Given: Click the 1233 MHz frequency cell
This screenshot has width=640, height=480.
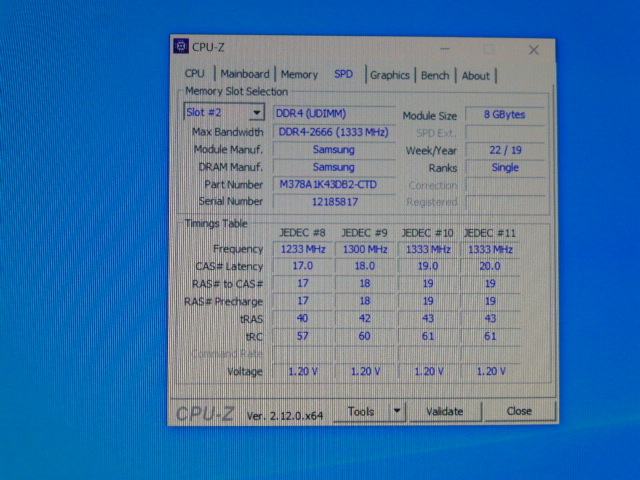Looking at the screenshot, I should coord(303,249).
